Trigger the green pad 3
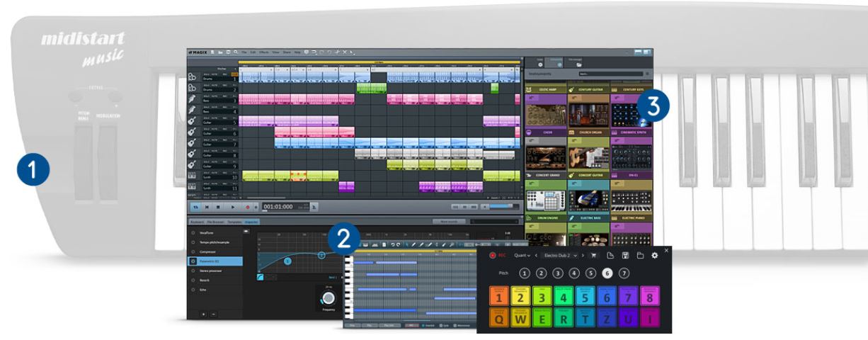868x340 pixels. pos(542,296)
